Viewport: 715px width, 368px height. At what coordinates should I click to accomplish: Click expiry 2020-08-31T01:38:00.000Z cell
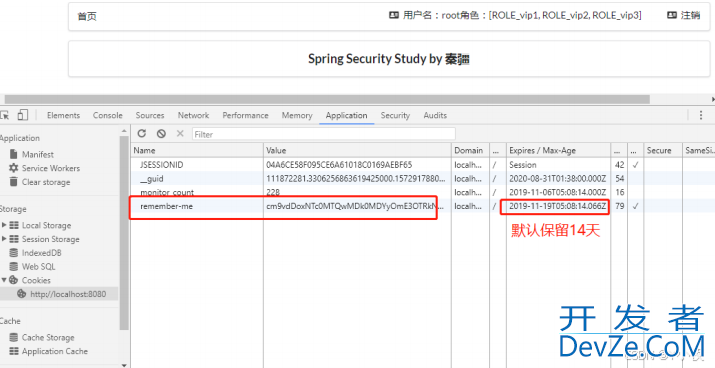(x=558, y=178)
